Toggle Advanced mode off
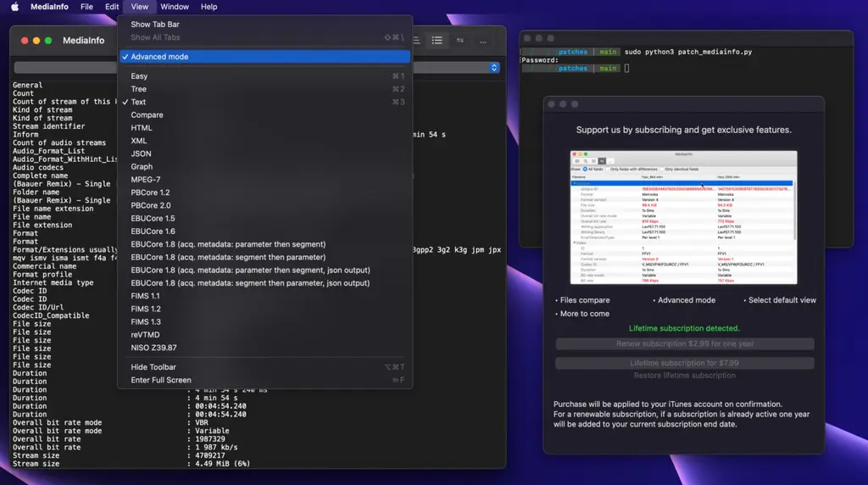This screenshot has height=485, width=868. (x=264, y=57)
